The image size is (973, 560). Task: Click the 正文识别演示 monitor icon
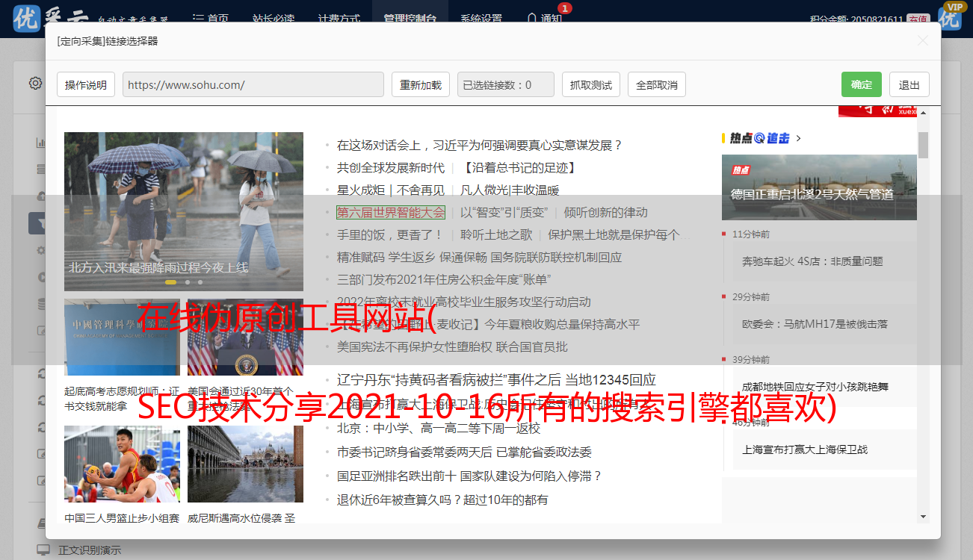43,550
